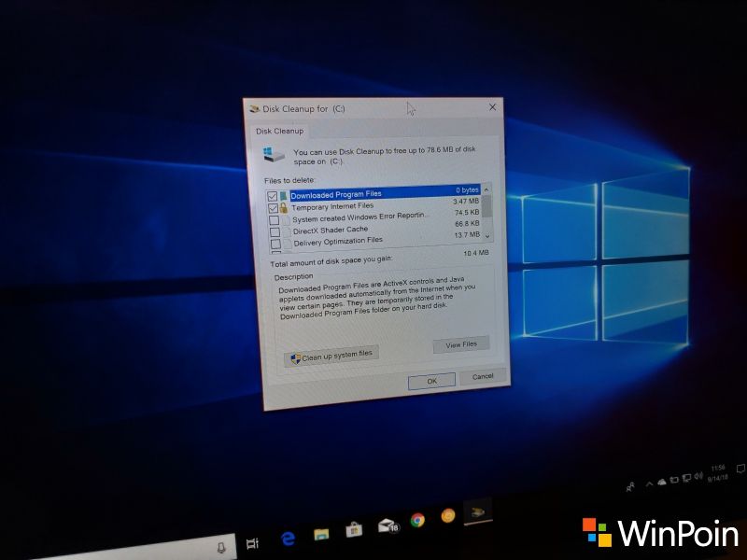Screen dimensions: 747x560
Task: Open the Mail app with 18 badge
Action: click(388, 525)
